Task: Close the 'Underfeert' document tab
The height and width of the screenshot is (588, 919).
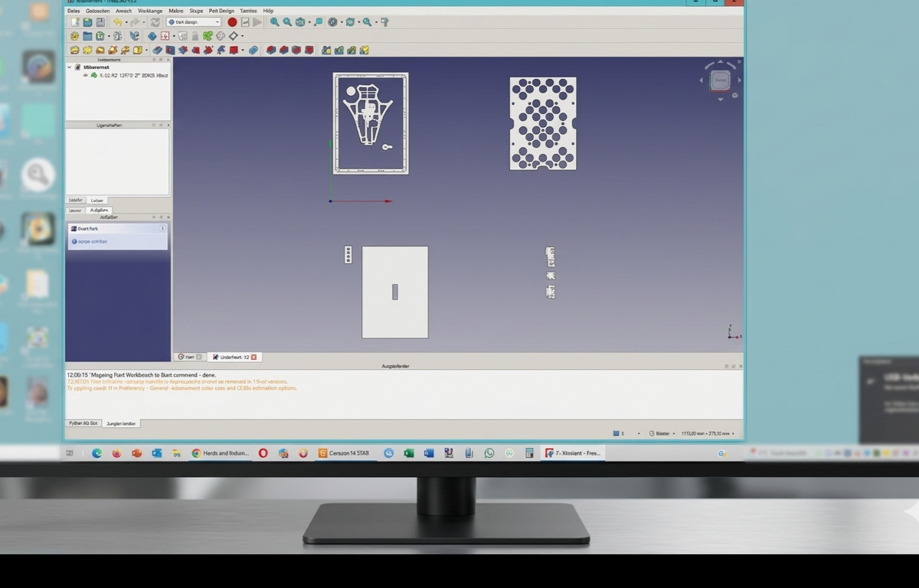Action: (x=254, y=357)
